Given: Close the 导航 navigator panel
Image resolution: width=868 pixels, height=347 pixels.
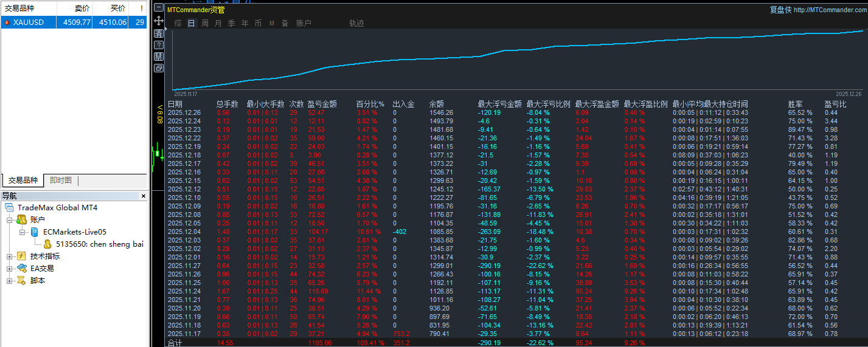Looking at the screenshot, I should [x=144, y=196].
